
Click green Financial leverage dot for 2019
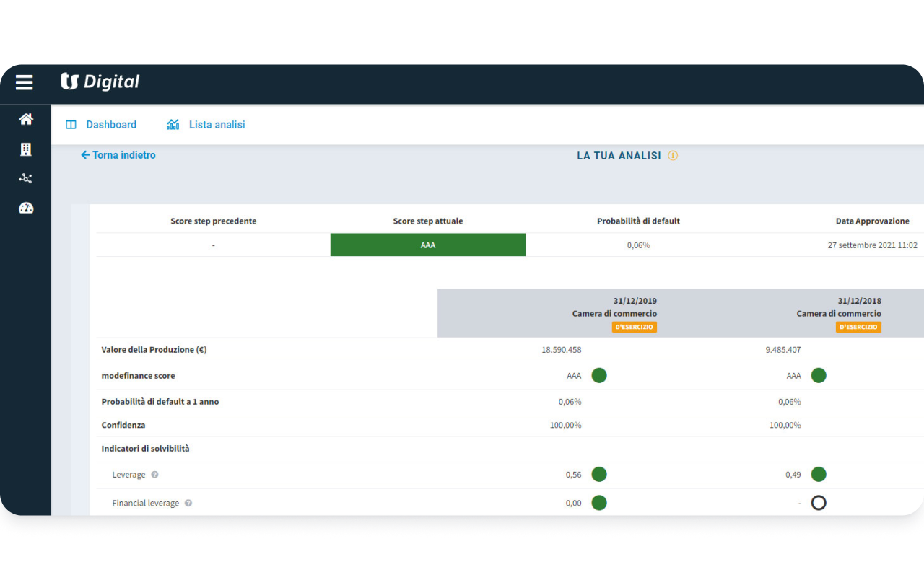(599, 503)
